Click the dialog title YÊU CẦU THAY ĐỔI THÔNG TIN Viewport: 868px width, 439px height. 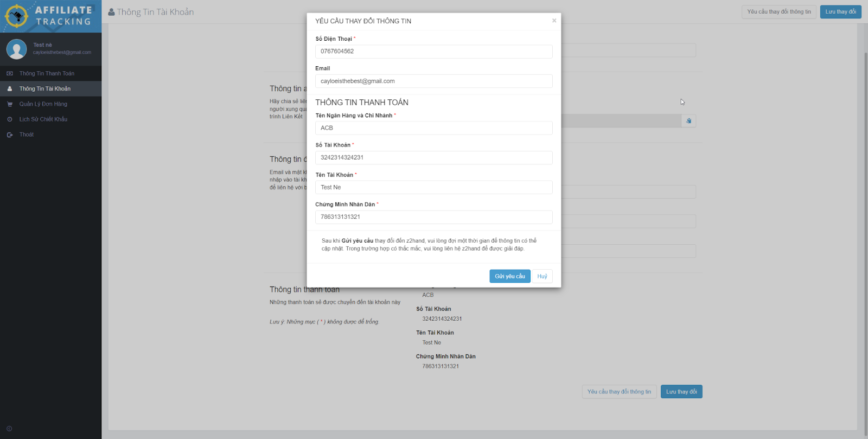[x=363, y=21]
